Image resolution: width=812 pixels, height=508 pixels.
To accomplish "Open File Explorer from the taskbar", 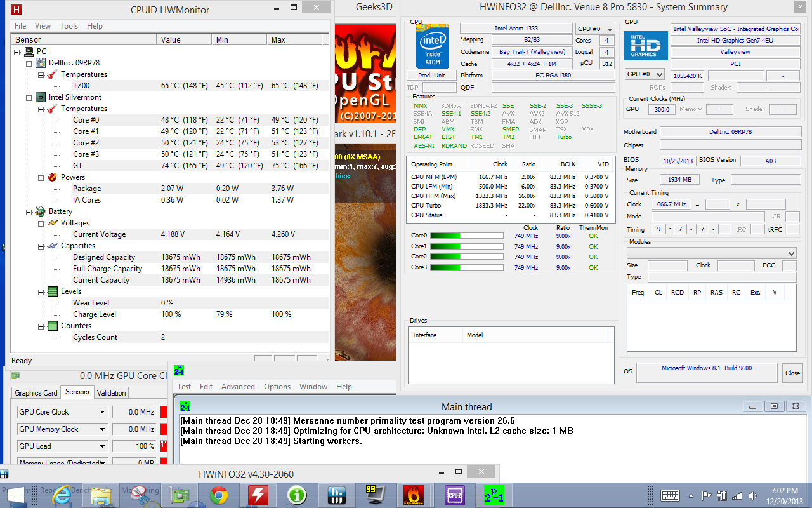I will pos(101,495).
